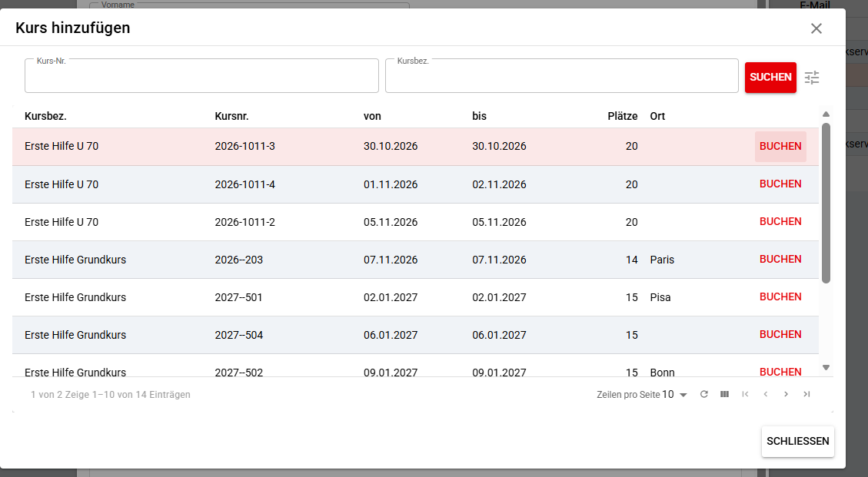868x477 pixels.
Task: Focus the Kursbez. search field
Action: click(562, 76)
